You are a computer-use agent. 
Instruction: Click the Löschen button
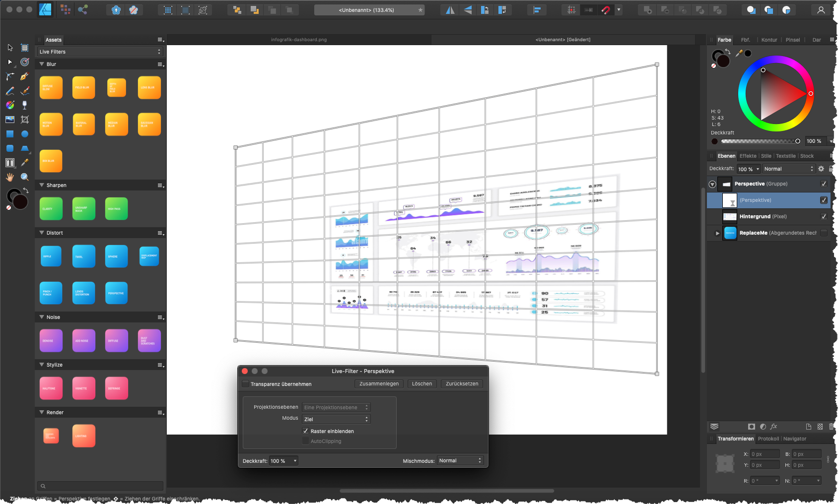[x=422, y=383]
